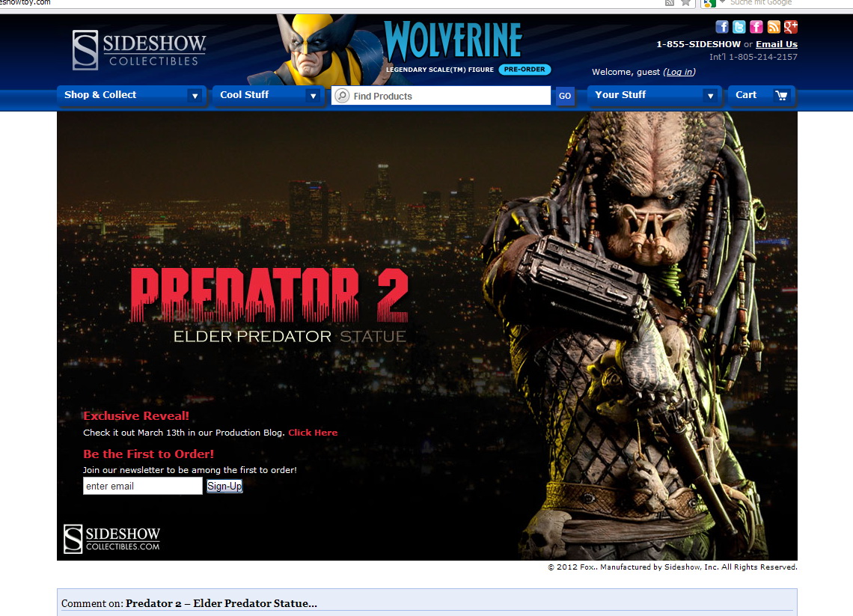Click the GO search button

point(565,96)
